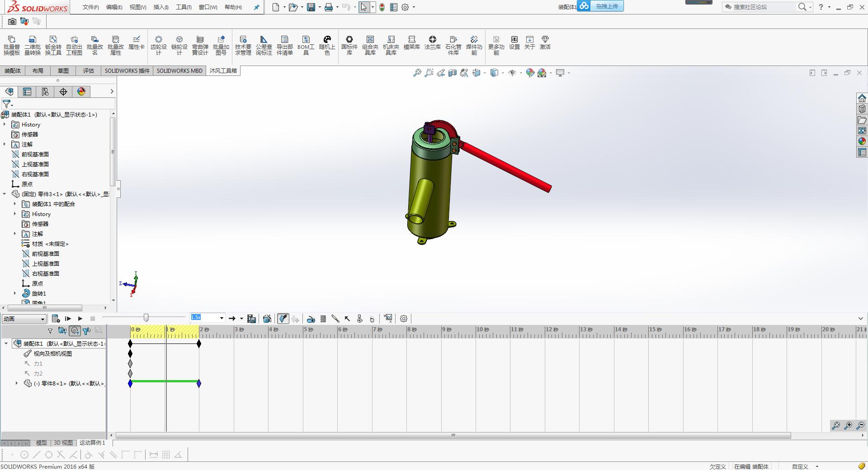Screen dimensions: 868x470
Task: Click the 拖拽上传 upload button
Action: (x=606, y=6)
